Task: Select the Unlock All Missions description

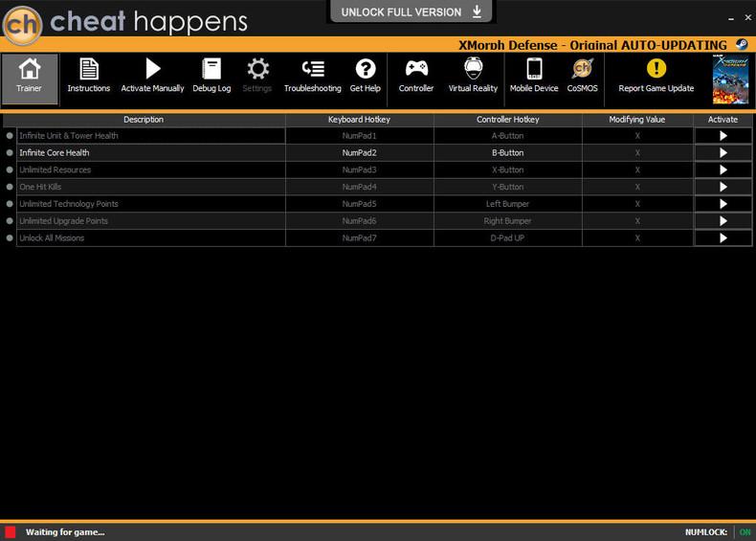Action: coord(151,237)
